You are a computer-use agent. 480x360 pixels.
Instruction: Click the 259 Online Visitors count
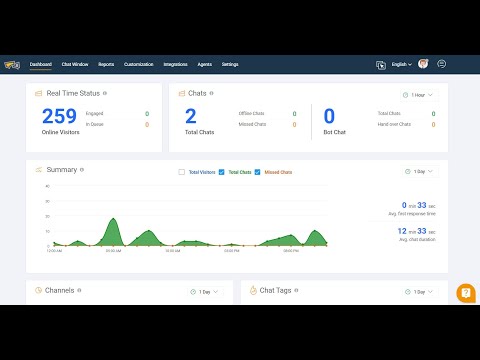tap(59, 116)
